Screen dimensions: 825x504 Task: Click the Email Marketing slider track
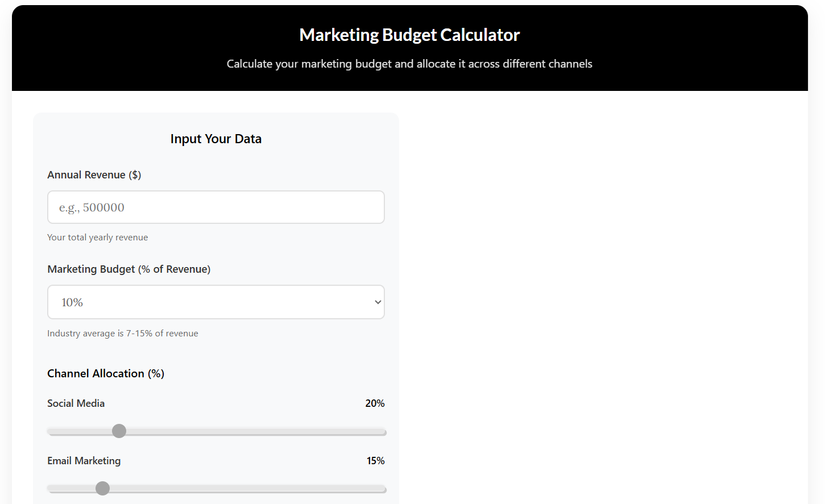pyautogui.click(x=217, y=489)
